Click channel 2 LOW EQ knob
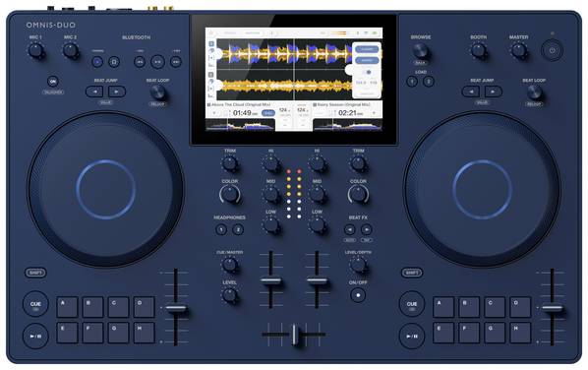Viewport: 588px width, 370px height. pos(318,225)
